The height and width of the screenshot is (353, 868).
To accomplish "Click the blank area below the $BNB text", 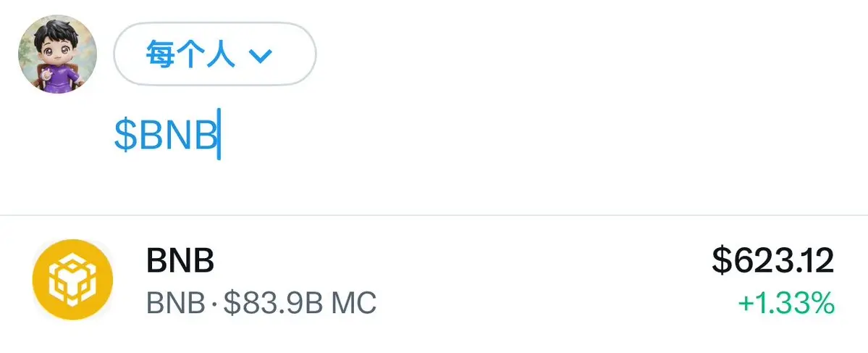I will click(x=362, y=185).
